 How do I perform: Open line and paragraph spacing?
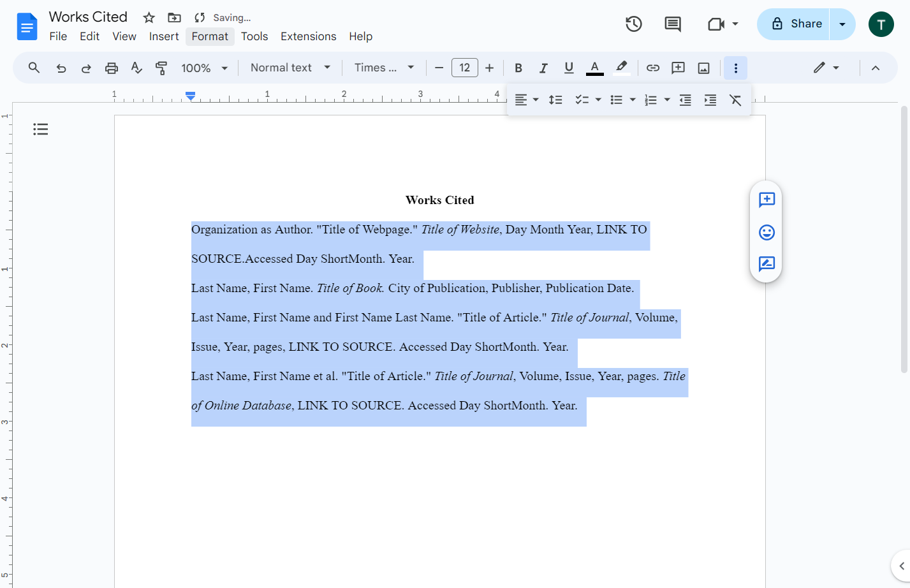click(555, 100)
